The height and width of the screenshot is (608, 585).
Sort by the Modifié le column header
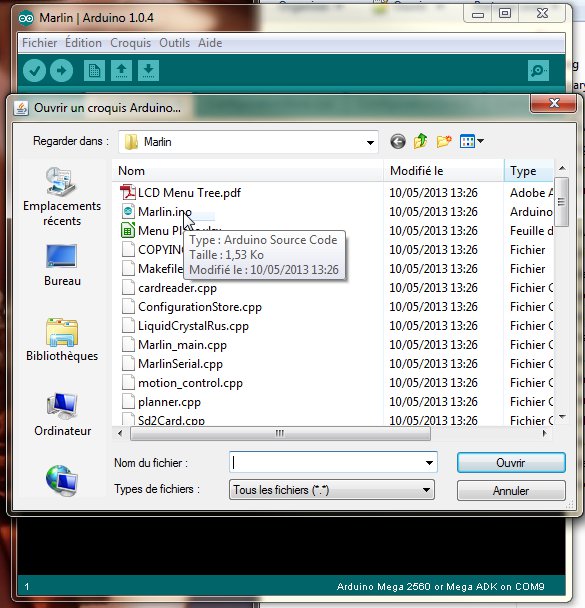(x=443, y=171)
